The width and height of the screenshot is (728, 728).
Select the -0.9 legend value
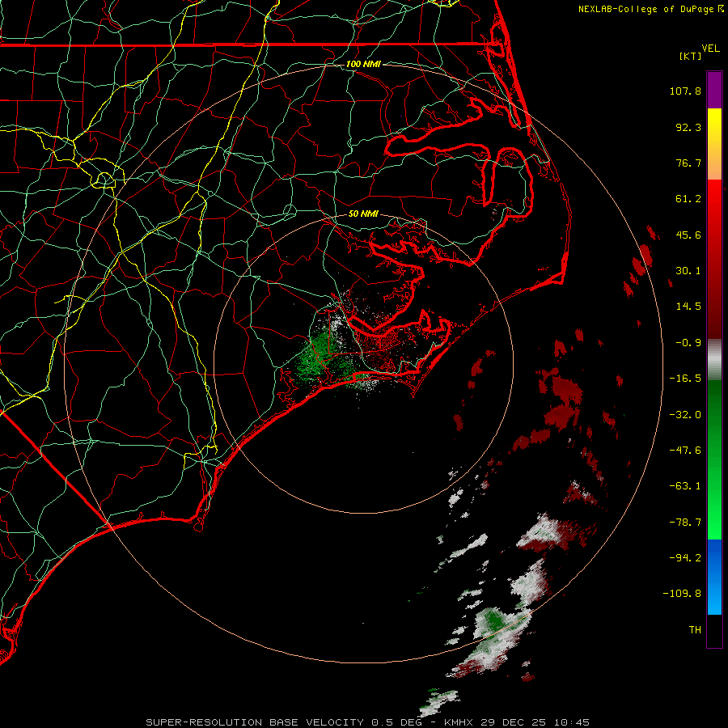pyautogui.click(x=688, y=343)
